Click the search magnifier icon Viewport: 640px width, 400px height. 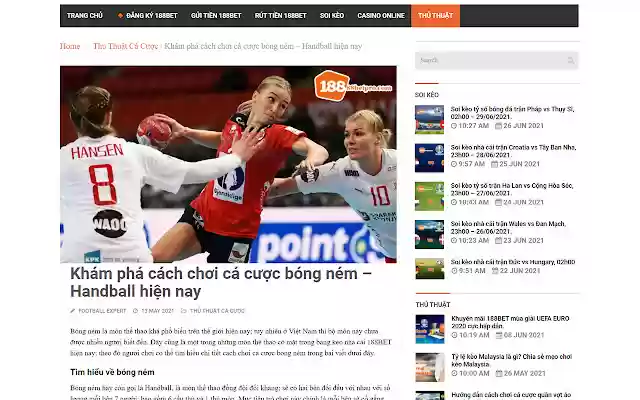(x=571, y=60)
